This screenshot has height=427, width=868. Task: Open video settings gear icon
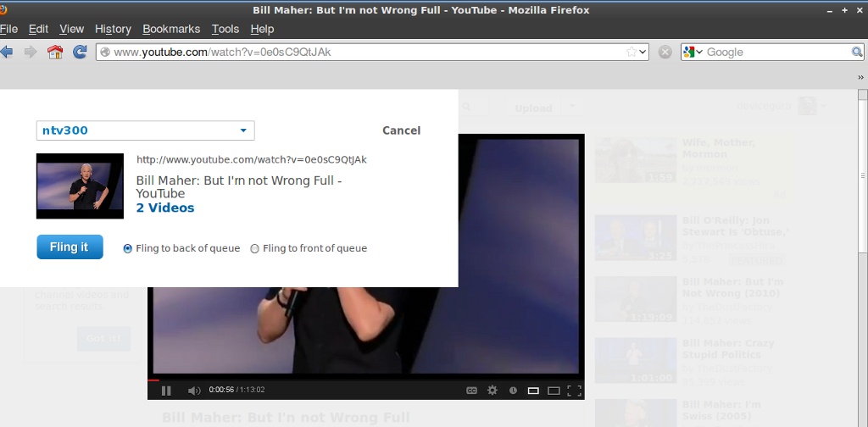click(x=492, y=391)
